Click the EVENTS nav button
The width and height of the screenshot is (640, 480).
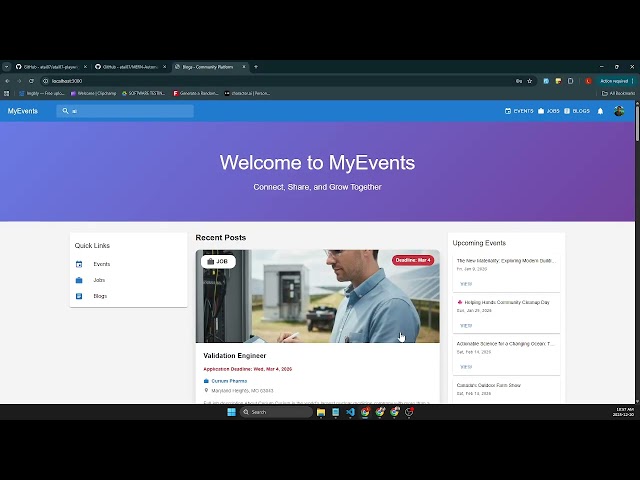(519, 111)
